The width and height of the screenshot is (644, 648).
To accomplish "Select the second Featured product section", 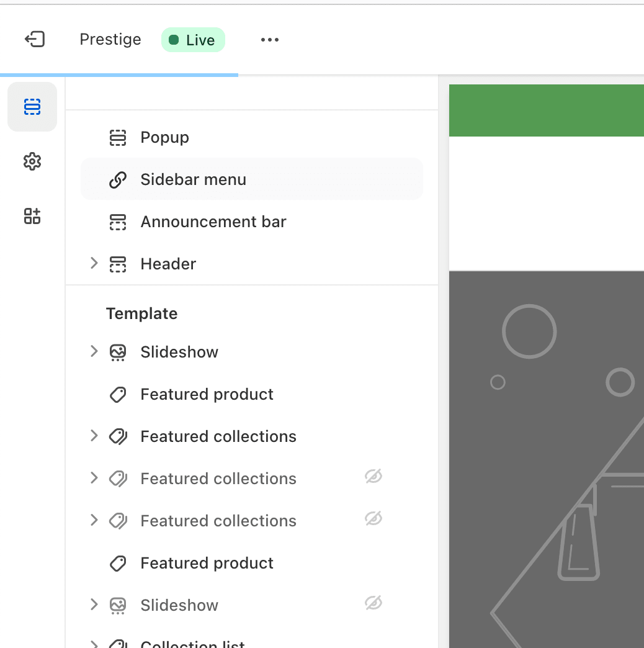I will pyautogui.click(x=252, y=563).
